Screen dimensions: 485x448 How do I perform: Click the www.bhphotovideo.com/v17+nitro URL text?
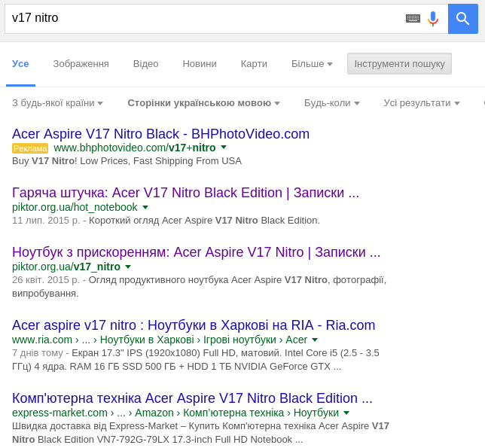click(x=135, y=148)
